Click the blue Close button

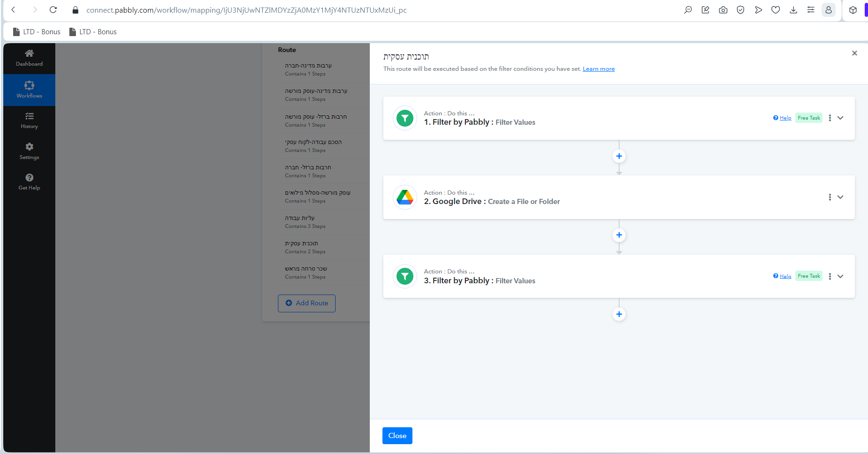tap(397, 436)
